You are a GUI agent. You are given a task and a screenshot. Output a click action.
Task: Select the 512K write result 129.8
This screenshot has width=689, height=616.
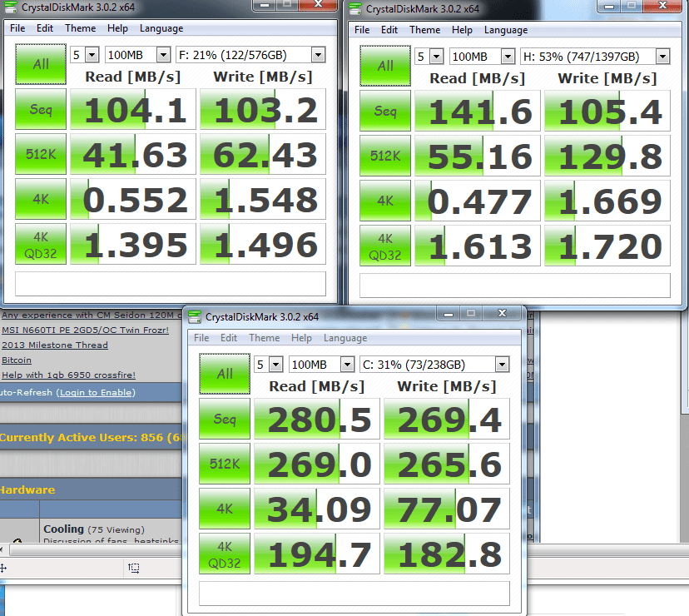[607, 156]
